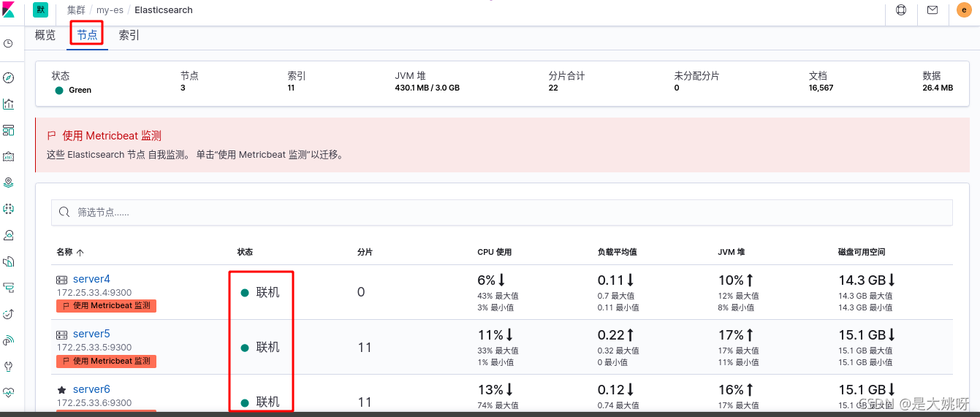Screen dimensions: 980x417
Task: Open Machine Learning from the sidebar
Action: click(x=8, y=209)
